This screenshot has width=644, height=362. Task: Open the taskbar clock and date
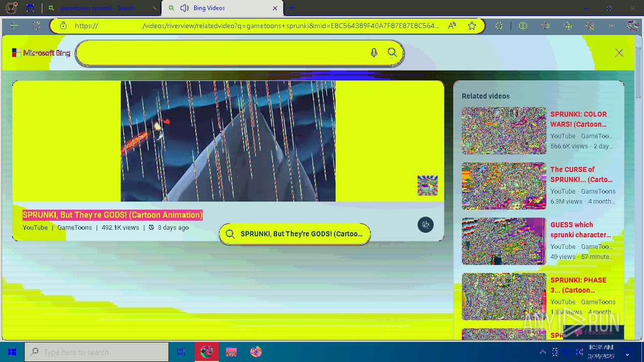(x=602, y=352)
